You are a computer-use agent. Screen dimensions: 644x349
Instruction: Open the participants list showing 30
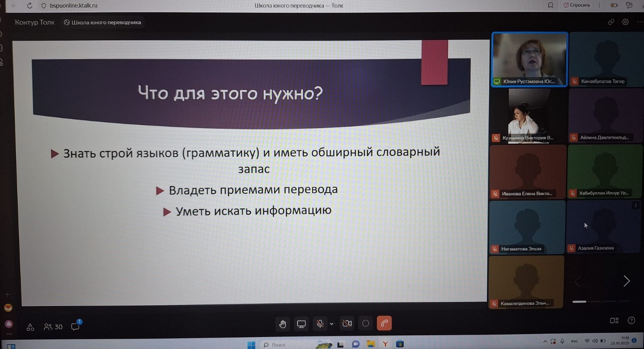point(53,327)
